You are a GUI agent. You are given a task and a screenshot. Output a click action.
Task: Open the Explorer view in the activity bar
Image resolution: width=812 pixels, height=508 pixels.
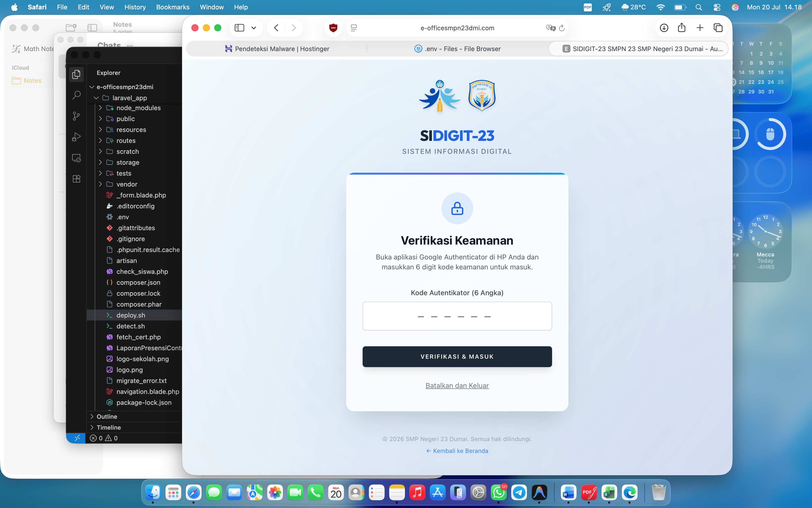pos(76,74)
